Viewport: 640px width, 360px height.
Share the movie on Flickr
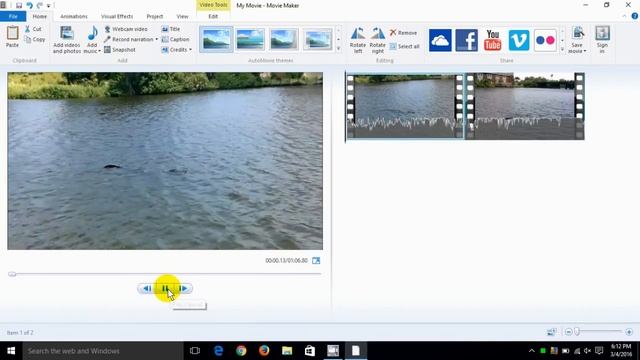tap(545, 40)
